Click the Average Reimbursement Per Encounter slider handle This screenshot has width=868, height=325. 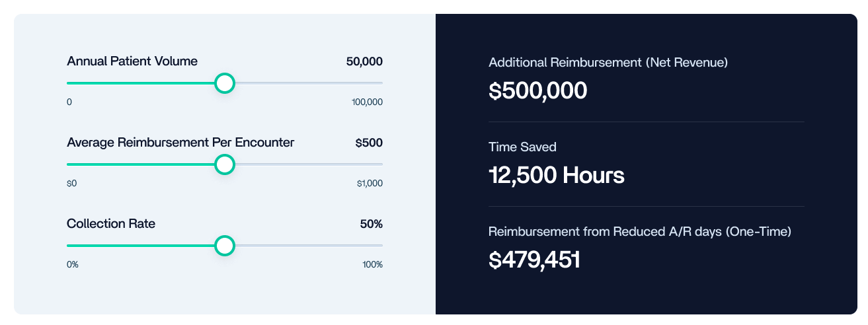pyautogui.click(x=225, y=164)
